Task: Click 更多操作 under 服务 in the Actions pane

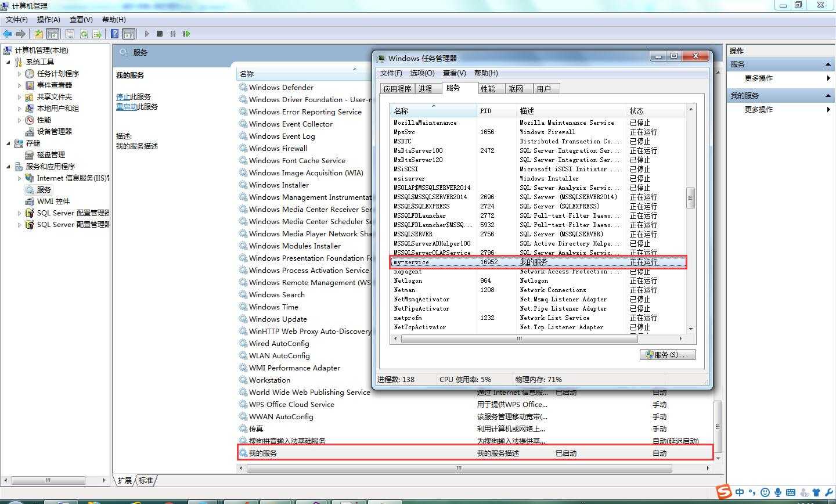Action: [x=759, y=78]
